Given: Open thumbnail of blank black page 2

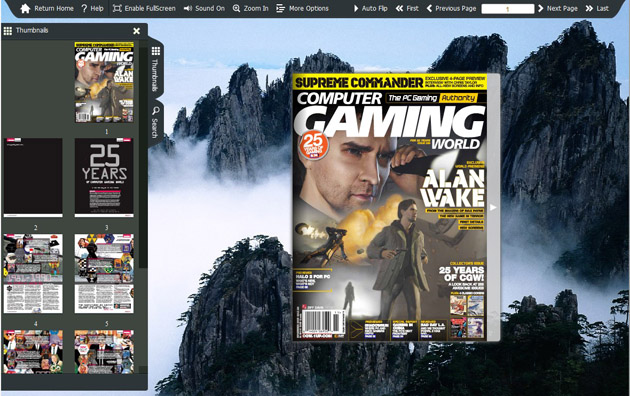Looking at the screenshot, I should (33, 178).
